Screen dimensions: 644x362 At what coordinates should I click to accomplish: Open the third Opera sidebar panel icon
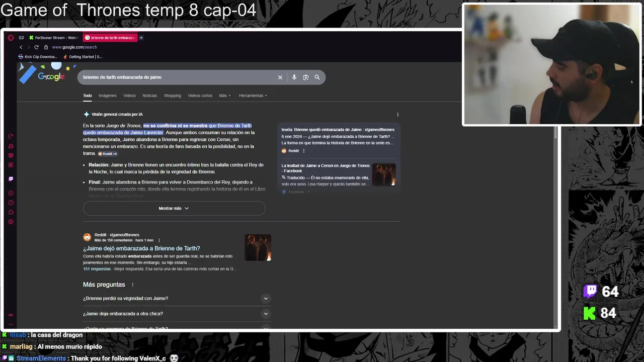point(11,156)
